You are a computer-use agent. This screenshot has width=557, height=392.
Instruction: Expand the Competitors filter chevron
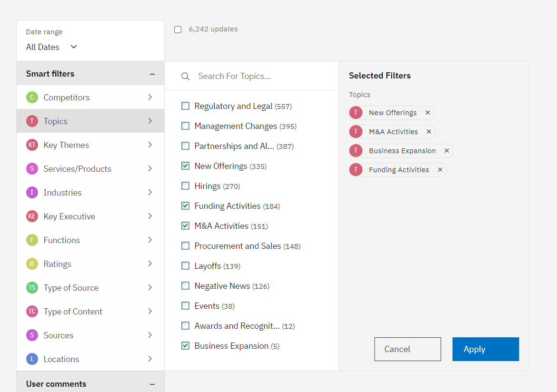(x=150, y=98)
